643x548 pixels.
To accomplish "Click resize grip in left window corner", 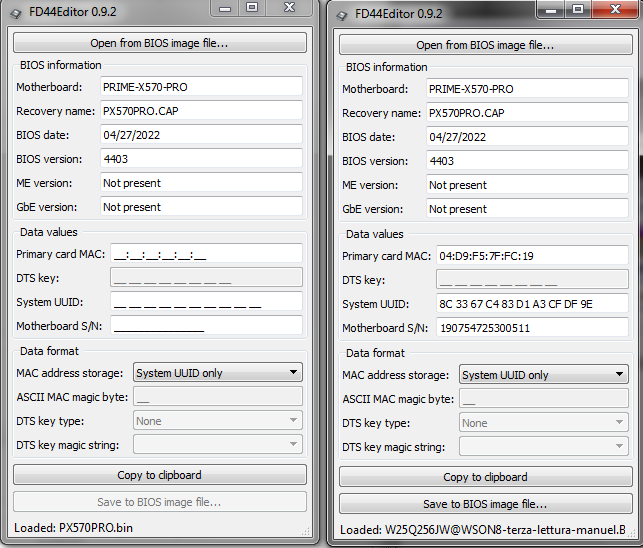I will (x=306, y=532).
